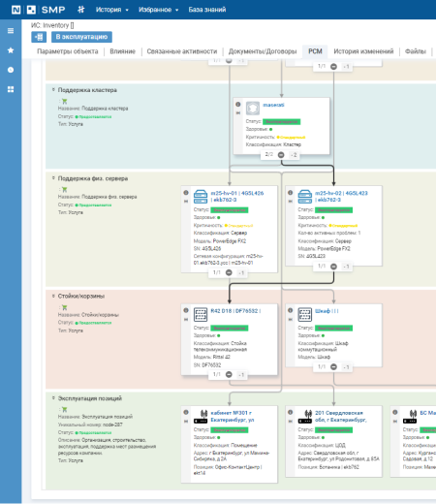Open favorites star in left sidebar
Screen dimensions: 436x504
pyautogui.click(x=11, y=50)
